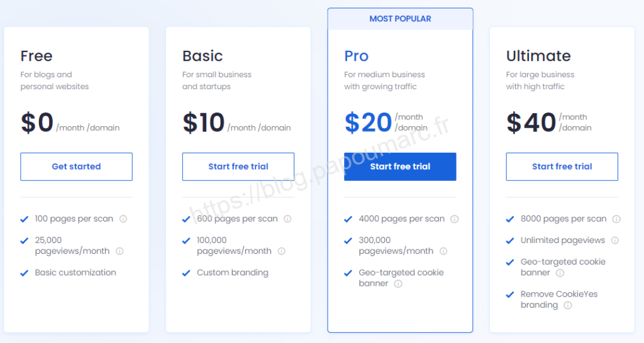Click the Free plan title
644x343 pixels.
pyautogui.click(x=36, y=56)
